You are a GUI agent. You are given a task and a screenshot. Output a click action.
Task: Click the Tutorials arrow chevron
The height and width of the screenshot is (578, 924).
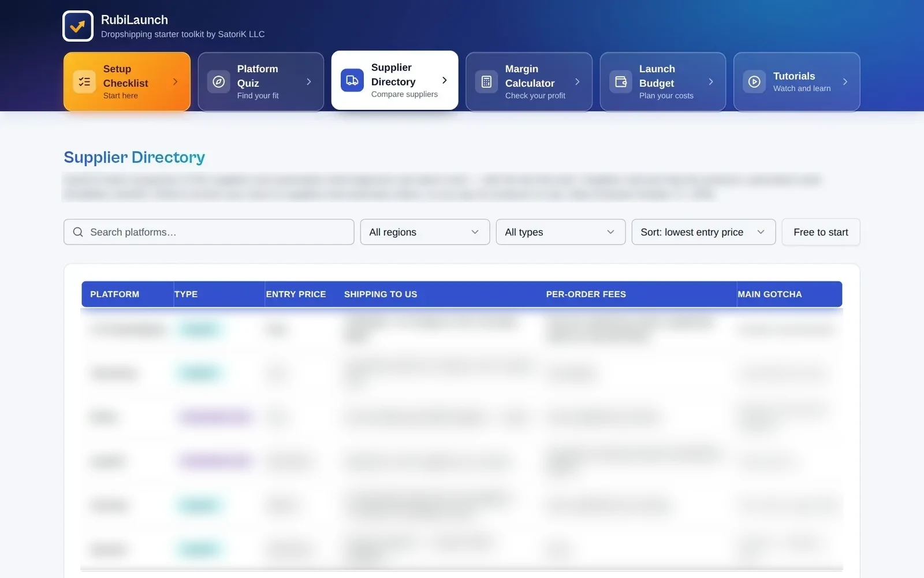click(x=845, y=81)
